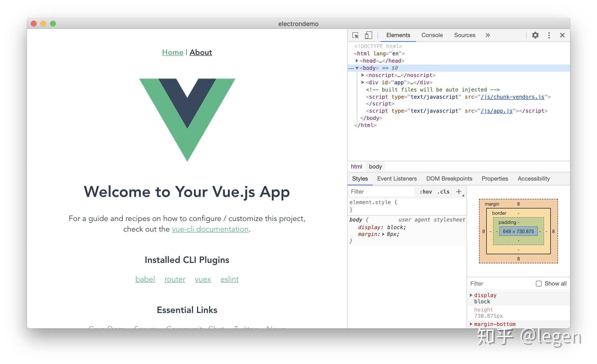Toggle the device toolbar icon
This screenshot has height=364, width=597.
[x=368, y=35]
